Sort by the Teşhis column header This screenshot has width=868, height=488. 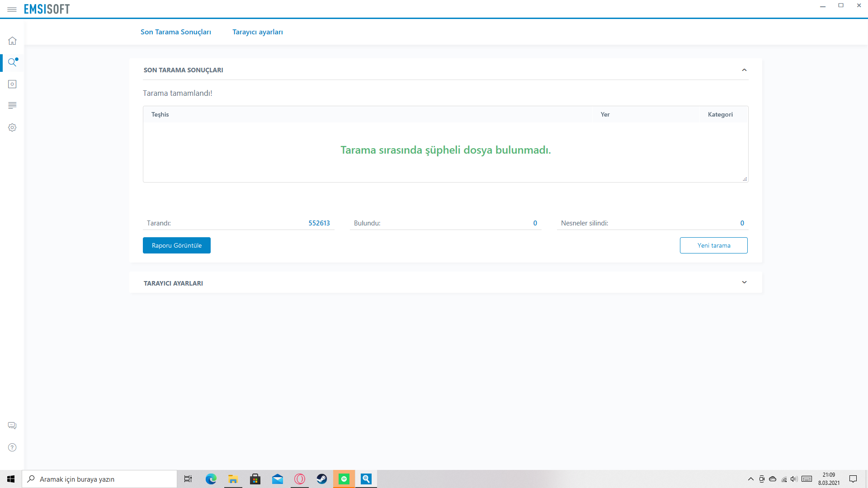(x=160, y=114)
